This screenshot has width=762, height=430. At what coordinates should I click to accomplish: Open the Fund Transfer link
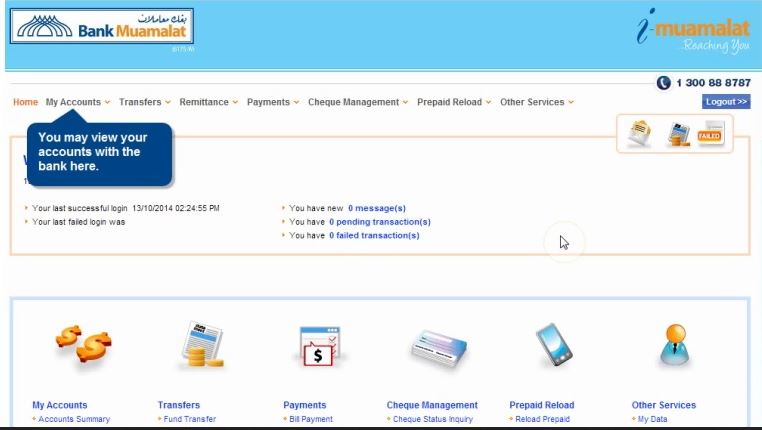190,419
